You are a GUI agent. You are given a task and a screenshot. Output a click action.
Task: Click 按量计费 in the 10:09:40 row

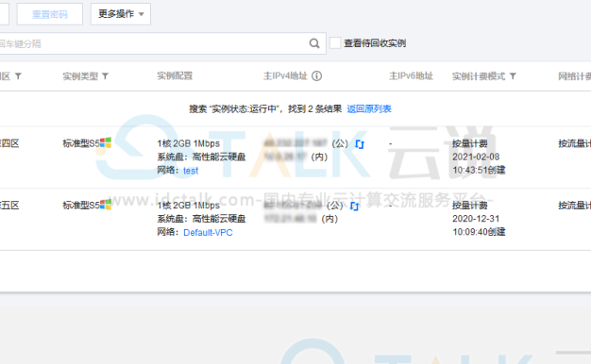tap(470, 206)
